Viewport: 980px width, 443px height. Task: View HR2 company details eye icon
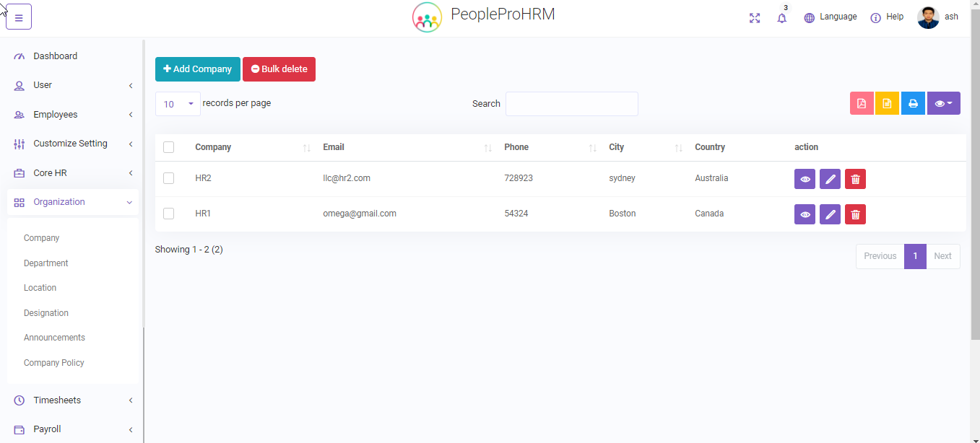[x=805, y=179]
